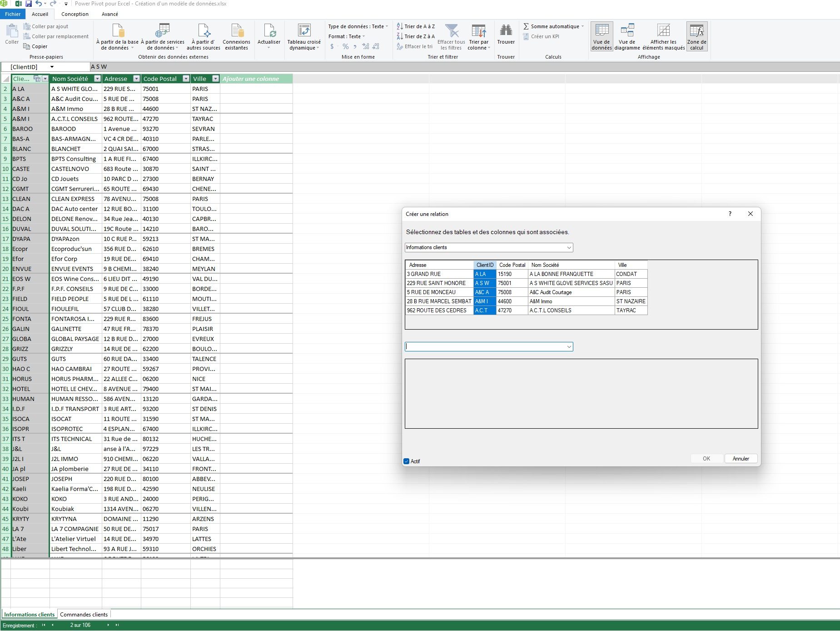Image resolution: width=840 pixels, height=631 pixels.
Task: Switch to Commandes clients sheet tab
Action: [84, 614]
